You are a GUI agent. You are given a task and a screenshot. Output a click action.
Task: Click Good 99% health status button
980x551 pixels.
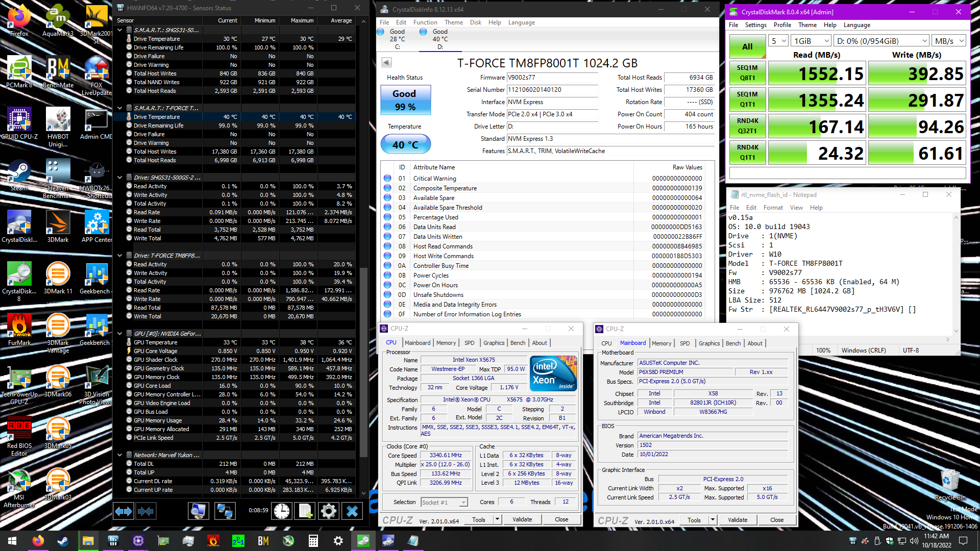click(405, 100)
